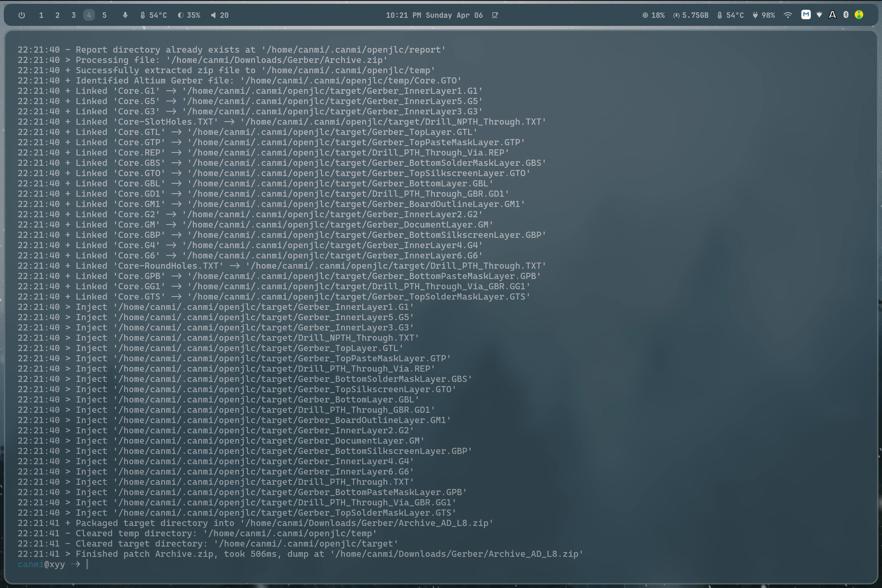Click the 35% brightness indicator
This screenshot has width=882, height=588.
pyautogui.click(x=189, y=15)
